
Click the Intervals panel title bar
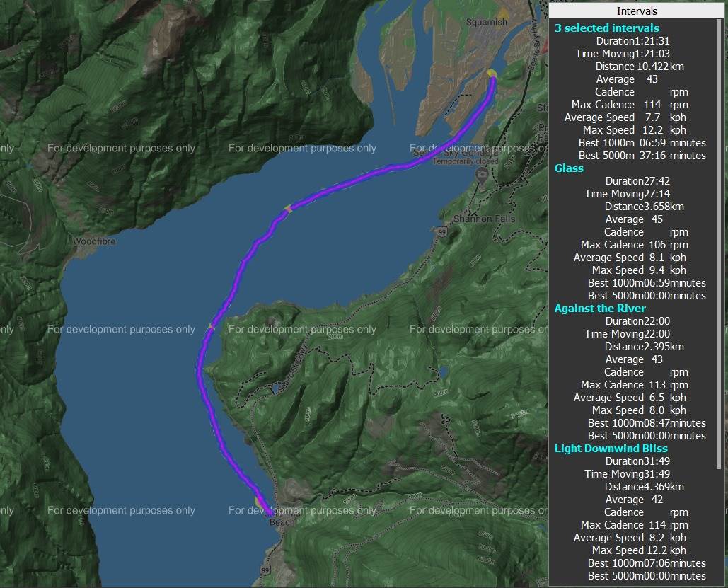(636, 11)
